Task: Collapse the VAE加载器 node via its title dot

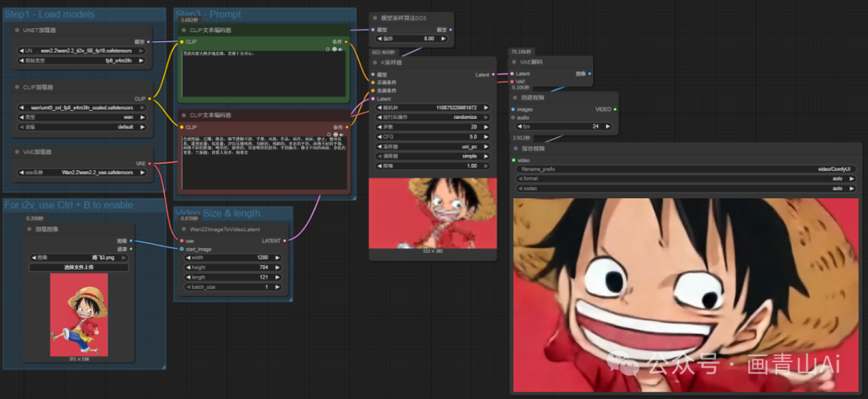Action: point(17,152)
